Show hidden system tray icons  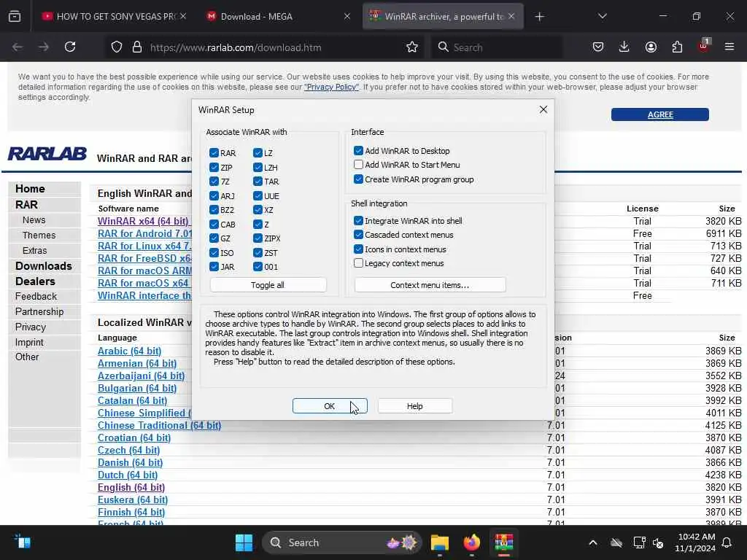click(x=592, y=542)
